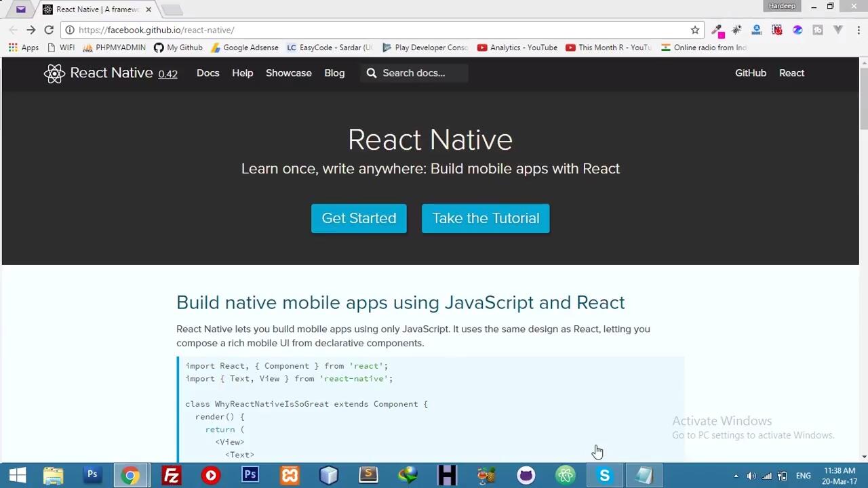Click the Get Started button
Screen dimensions: 868x488
point(359,218)
